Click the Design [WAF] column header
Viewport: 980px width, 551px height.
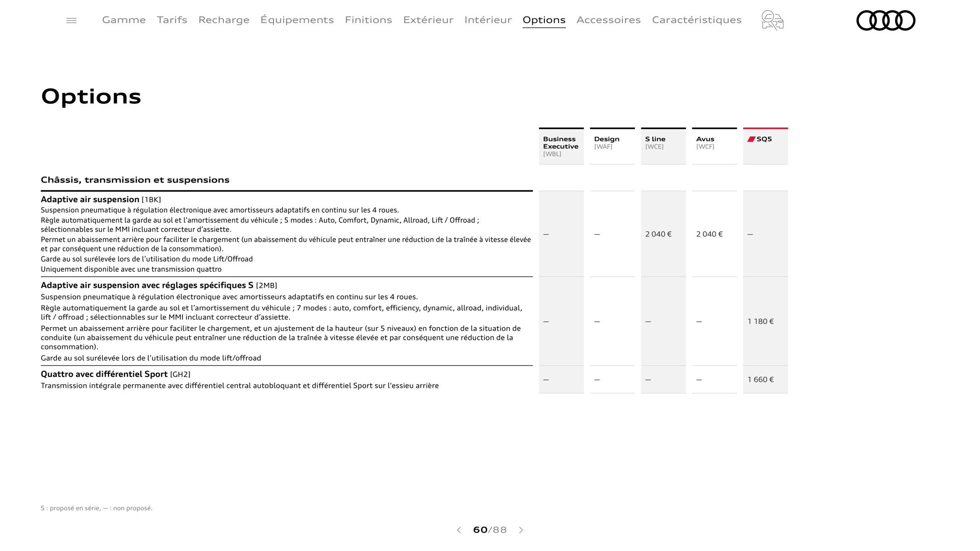(612, 146)
